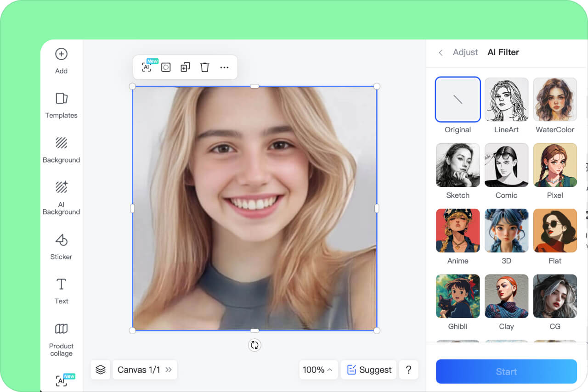Delete the selected image with trash icon
Image resolution: width=588 pixels, height=392 pixels.
point(205,67)
